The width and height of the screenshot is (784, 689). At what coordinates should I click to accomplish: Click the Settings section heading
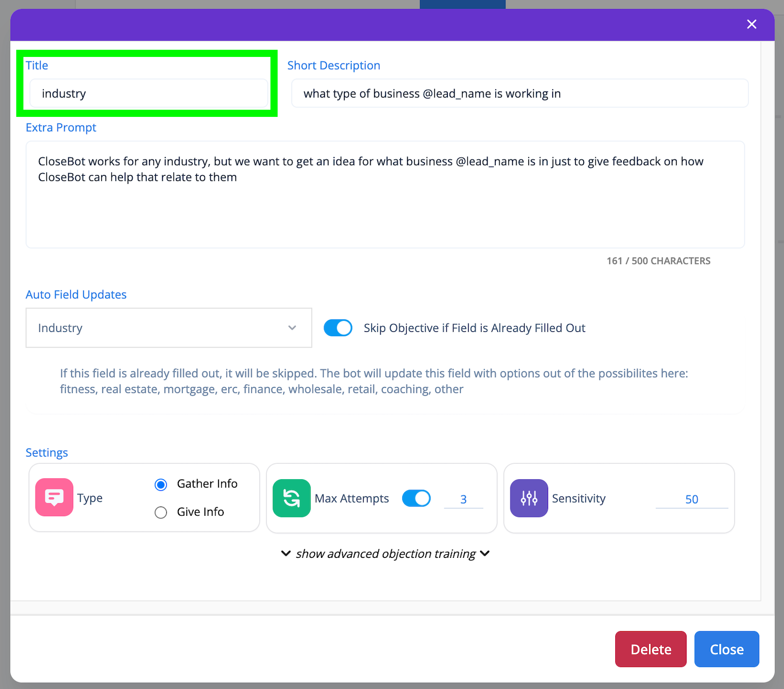pos(47,453)
